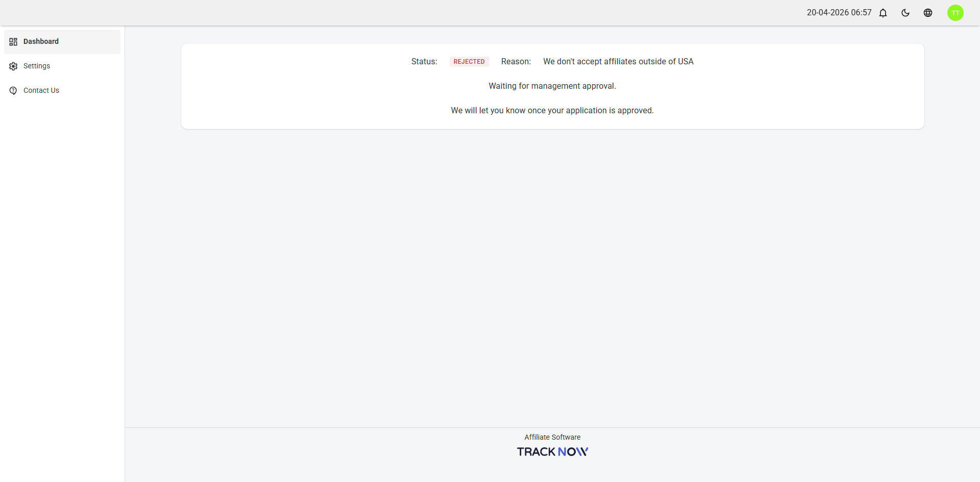The image size is (980, 482).
Task: Open the Dashboard menu item
Action: tap(62, 42)
